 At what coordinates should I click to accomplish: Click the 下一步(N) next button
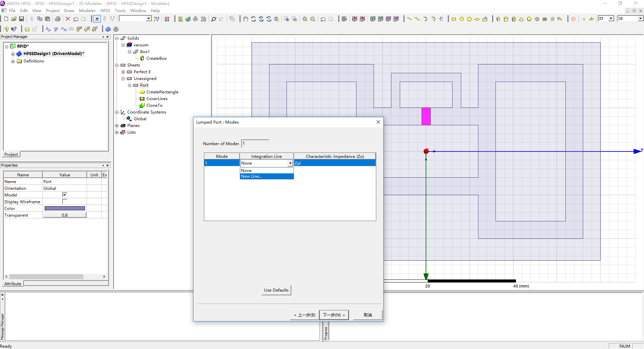(x=334, y=315)
